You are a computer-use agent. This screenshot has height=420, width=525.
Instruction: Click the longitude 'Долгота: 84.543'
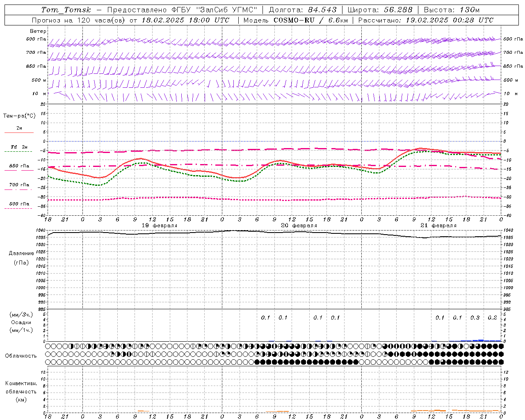click(303, 10)
